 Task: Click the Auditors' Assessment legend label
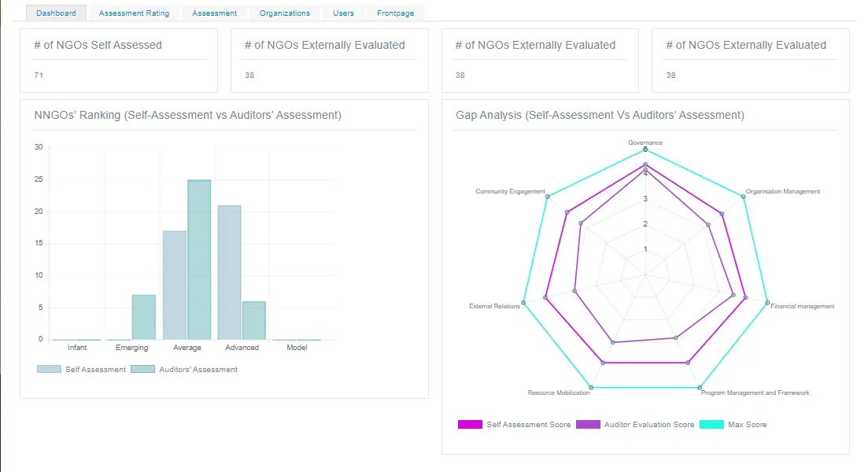(198, 370)
